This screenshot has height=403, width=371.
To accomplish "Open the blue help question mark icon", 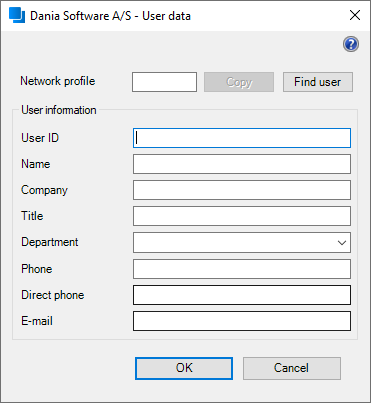I will [351, 44].
